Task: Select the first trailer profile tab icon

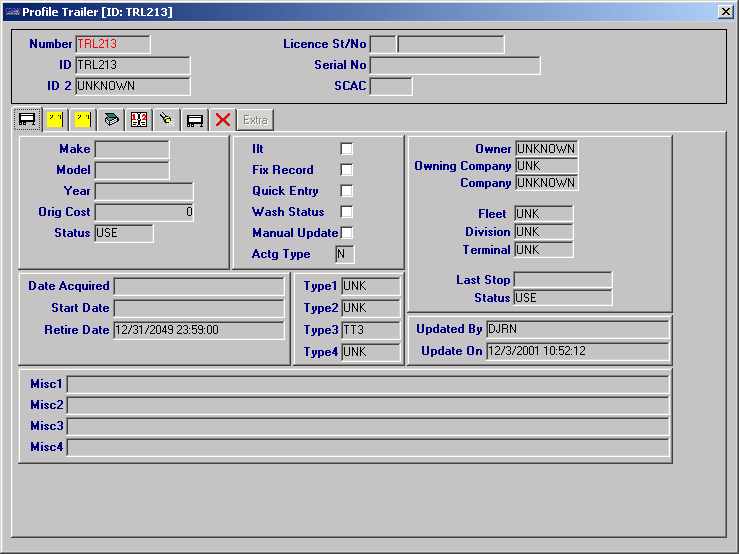Action: coord(27,119)
